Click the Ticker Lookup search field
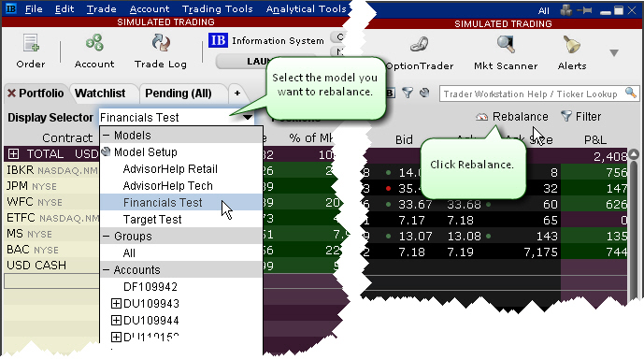 (532, 94)
